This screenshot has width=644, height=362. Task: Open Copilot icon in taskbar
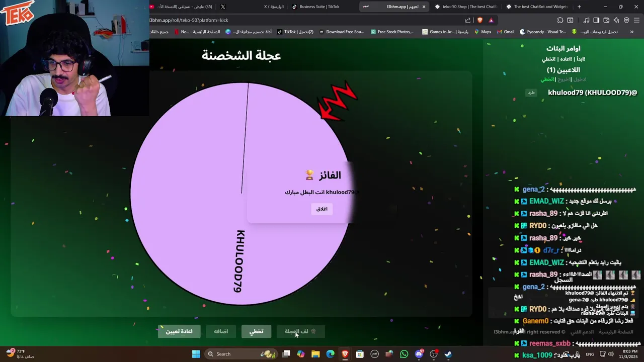pyautogui.click(x=300, y=354)
